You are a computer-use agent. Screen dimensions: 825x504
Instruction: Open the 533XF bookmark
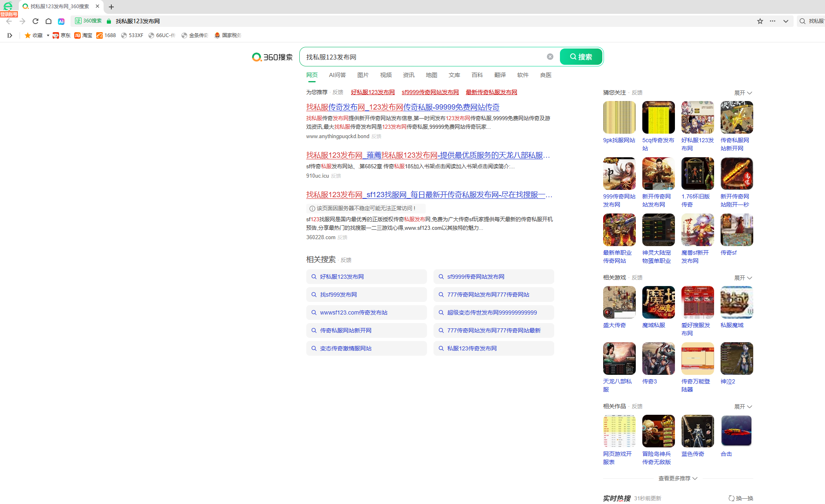132,35
